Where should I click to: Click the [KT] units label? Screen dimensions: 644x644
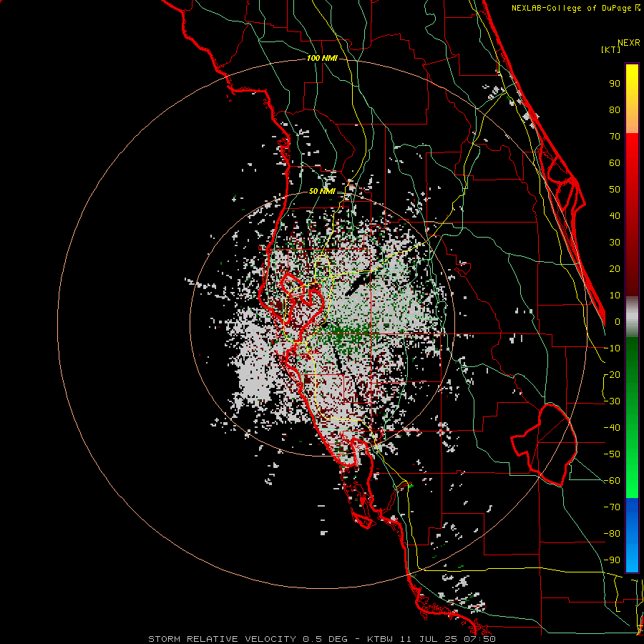point(610,49)
